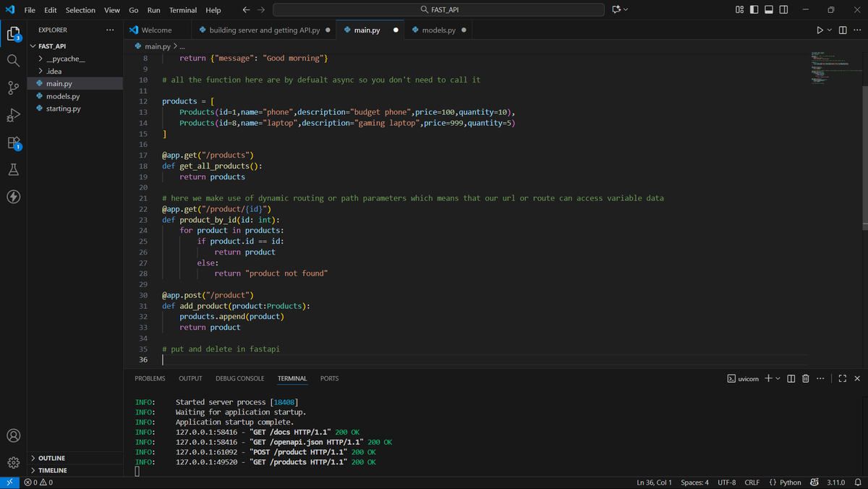The height and width of the screenshot is (489, 868).
Task: Close the terminal panel
Action: point(857,378)
